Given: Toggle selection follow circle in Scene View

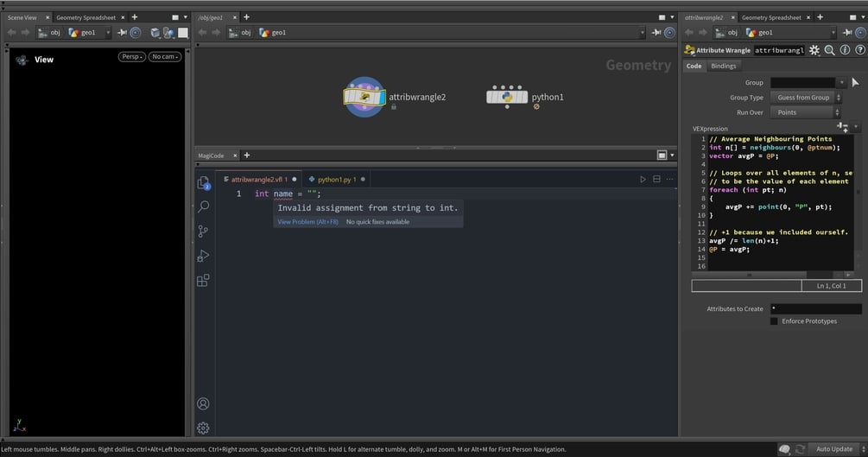Looking at the screenshot, I should [135, 33].
